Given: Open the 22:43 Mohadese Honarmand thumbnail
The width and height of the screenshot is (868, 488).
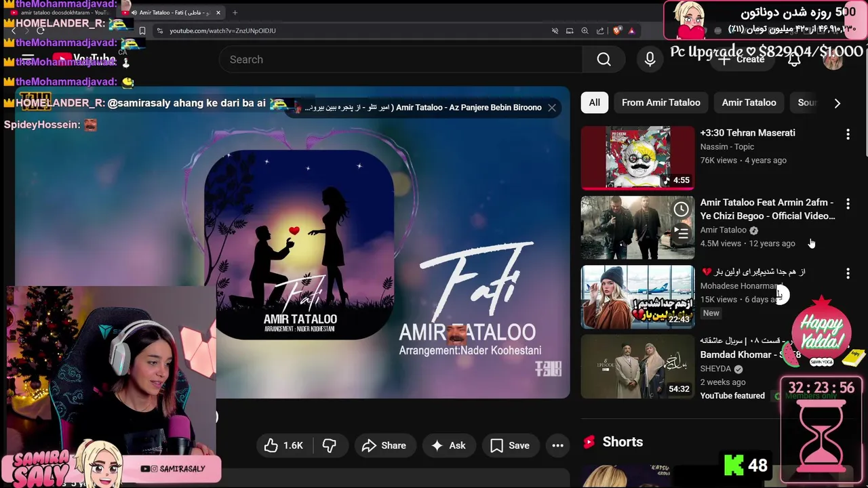Looking at the screenshot, I should 637,297.
